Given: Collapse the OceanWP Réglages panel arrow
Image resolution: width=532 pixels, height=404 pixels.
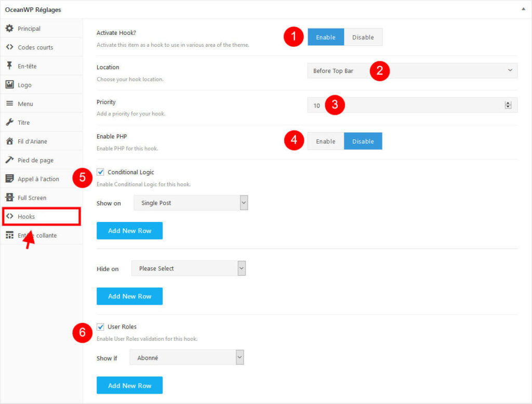Looking at the screenshot, I should tap(523, 9).
